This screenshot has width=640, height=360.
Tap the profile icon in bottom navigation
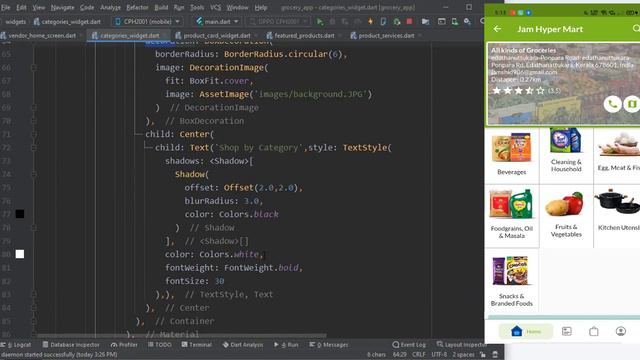pyautogui.click(x=621, y=331)
